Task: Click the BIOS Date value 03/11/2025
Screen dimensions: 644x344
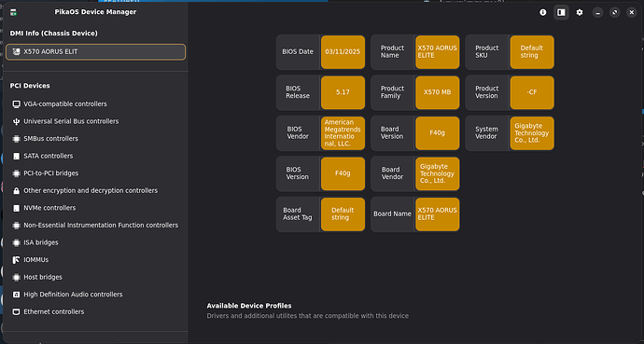Action: coord(343,51)
